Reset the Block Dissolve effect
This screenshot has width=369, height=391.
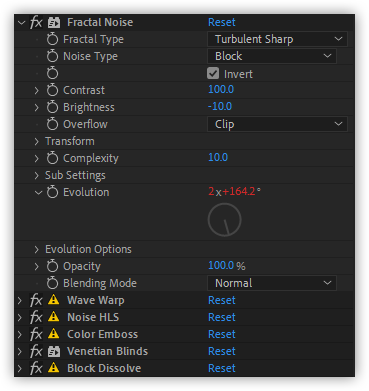222,368
